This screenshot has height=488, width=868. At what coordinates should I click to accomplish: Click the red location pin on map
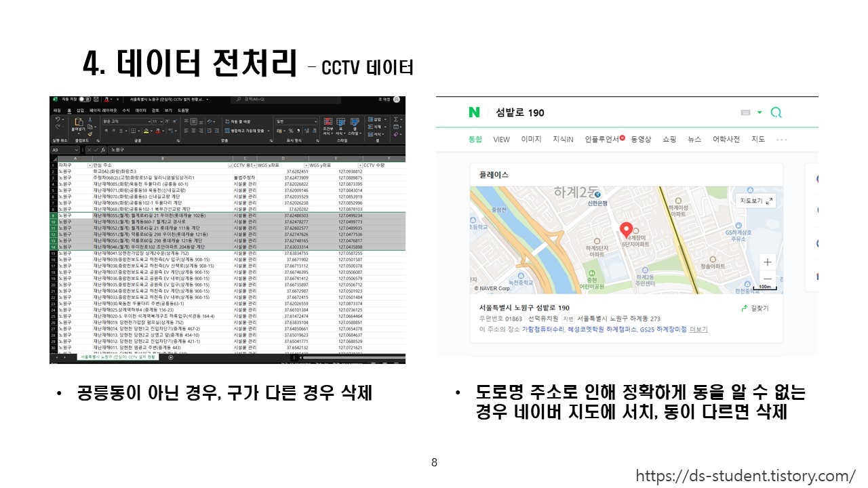[x=627, y=230]
